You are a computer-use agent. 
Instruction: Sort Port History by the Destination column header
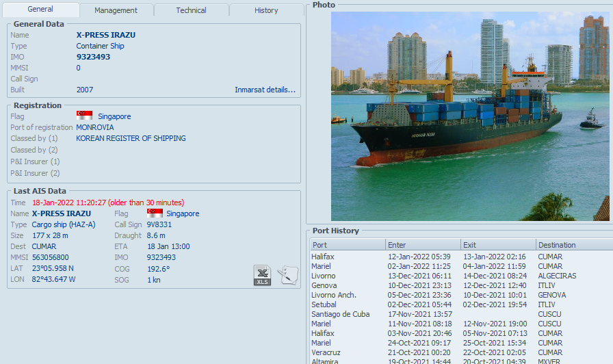[x=574, y=245]
